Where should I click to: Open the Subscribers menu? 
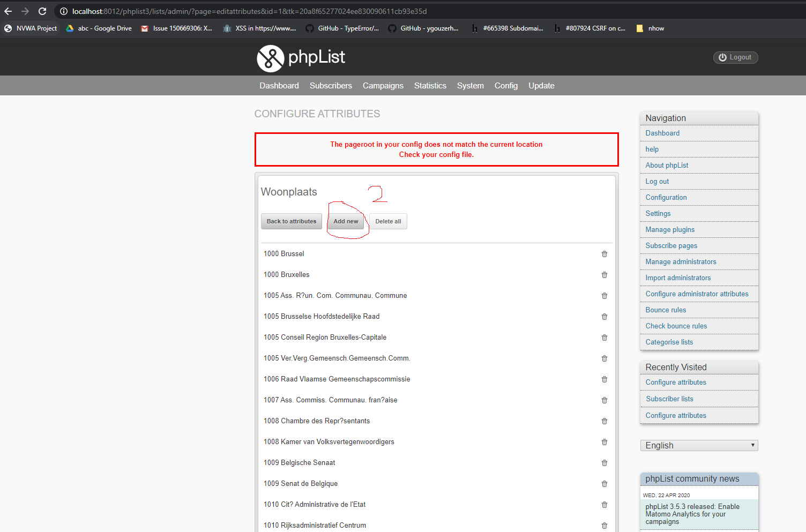coord(331,86)
